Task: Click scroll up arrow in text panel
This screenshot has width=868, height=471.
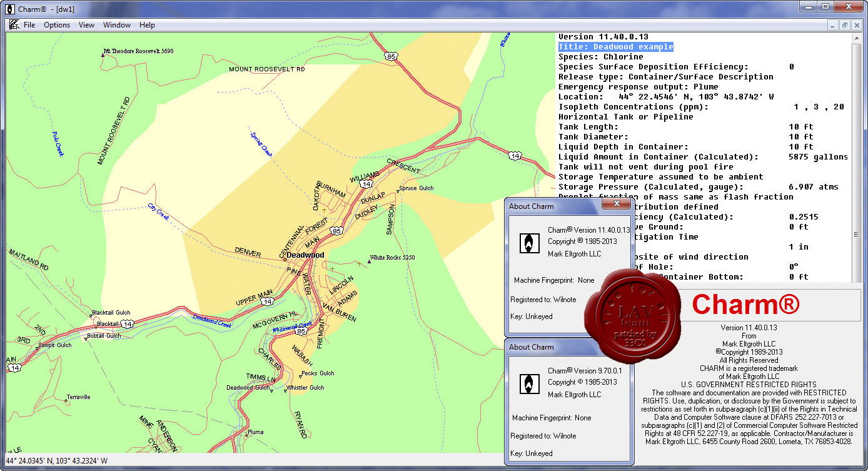Action: coord(857,38)
